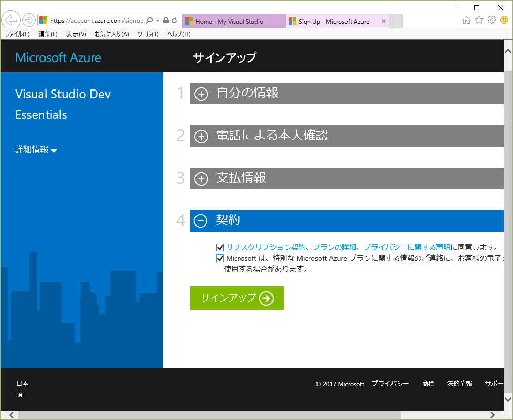
Task: Click the Home icon in browser toolbar
Action: [x=466, y=20]
